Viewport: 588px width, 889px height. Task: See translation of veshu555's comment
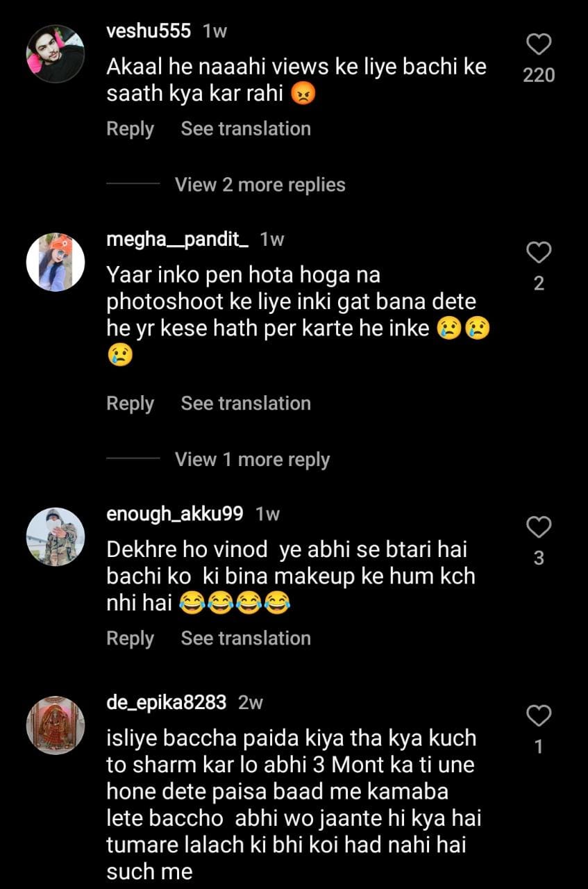click(246, 129)
